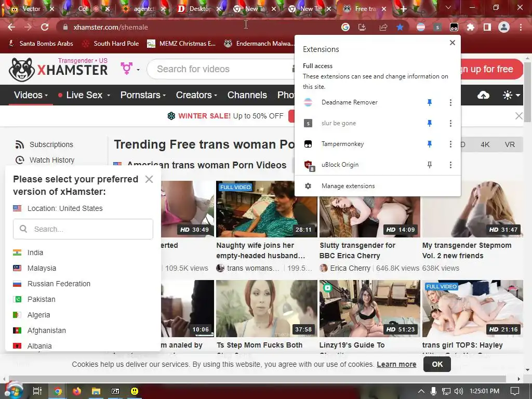Image resolution: width=532 pixels, height=399 pixels.
Task: Open the tab search chevron
Action: (x=448, y=7)
